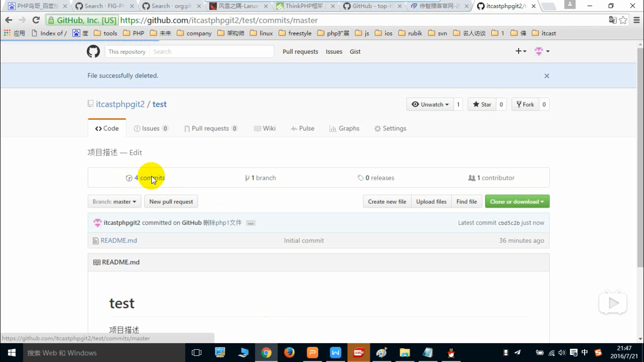Open the Graphs tab

pyautogui.click(x=344, y=128)
